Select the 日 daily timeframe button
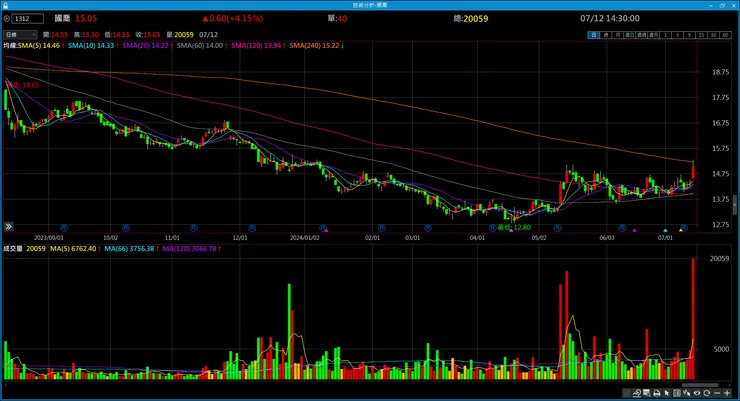The height and width of the screenshot is (401, 740). (x=594, y=35)
